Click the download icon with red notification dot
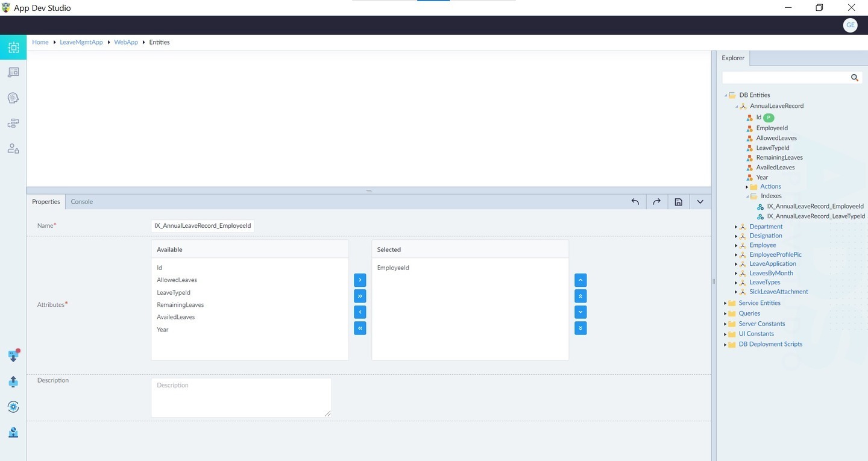Screen dimensions: 868x461 coord(13,356)
